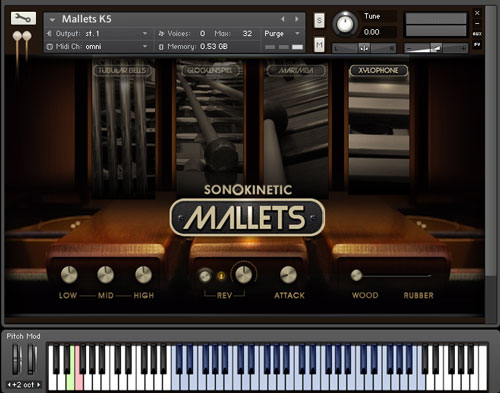
Task: Click the Mod wheel
Action: click(32, 359)
